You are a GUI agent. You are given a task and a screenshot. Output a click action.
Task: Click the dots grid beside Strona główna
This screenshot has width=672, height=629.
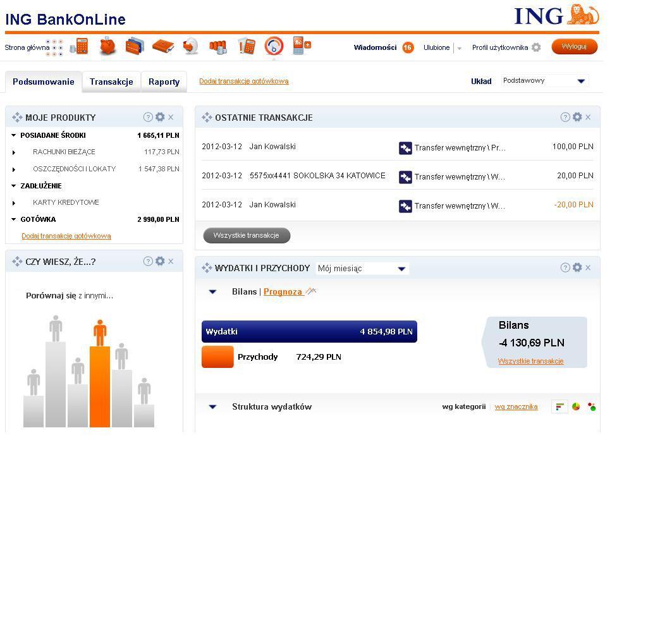point(54,47)
